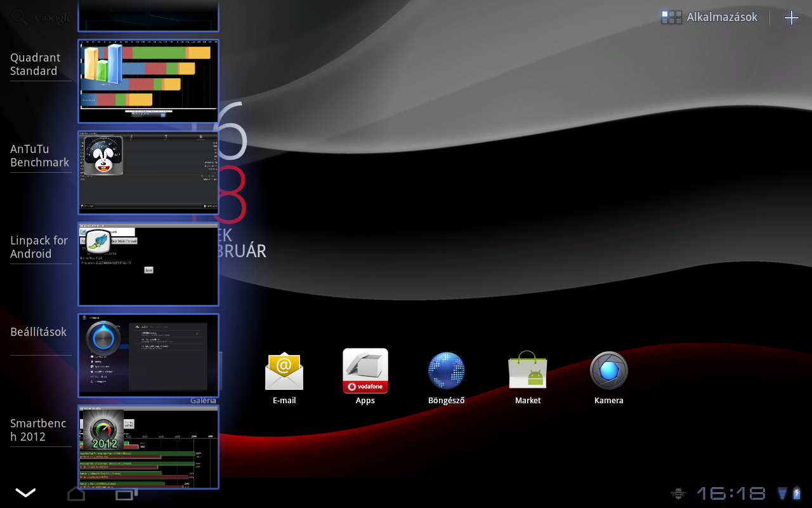
Task: Select the AnTuTu Benchmark label
Action: coord(39,156)
